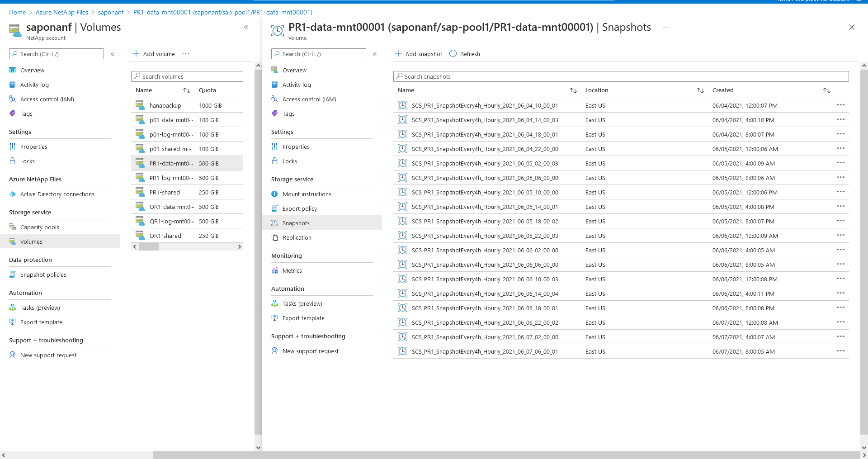This screenshot has height=459, width=868.
Task: Click the volume icon beside hanabackup
Action: (x=140, y=105)
